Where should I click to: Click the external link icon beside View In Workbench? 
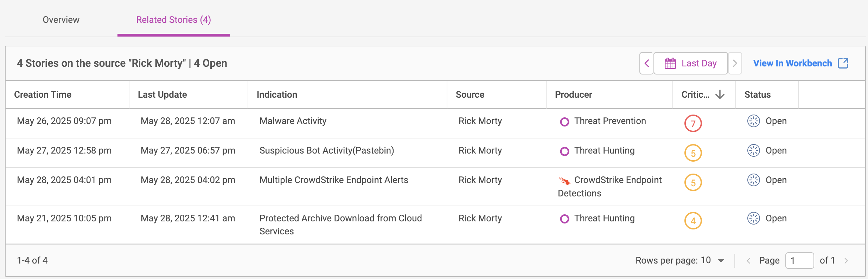[843, 63]
